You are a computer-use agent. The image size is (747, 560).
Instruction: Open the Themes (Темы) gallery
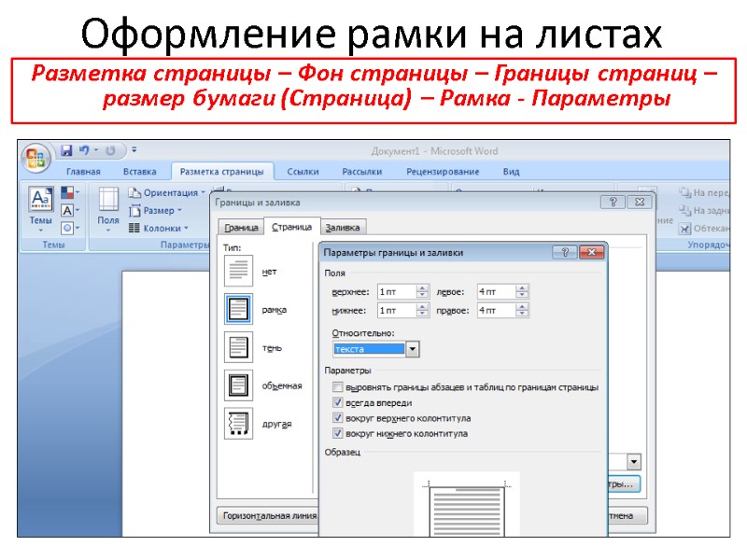point(40,209)
